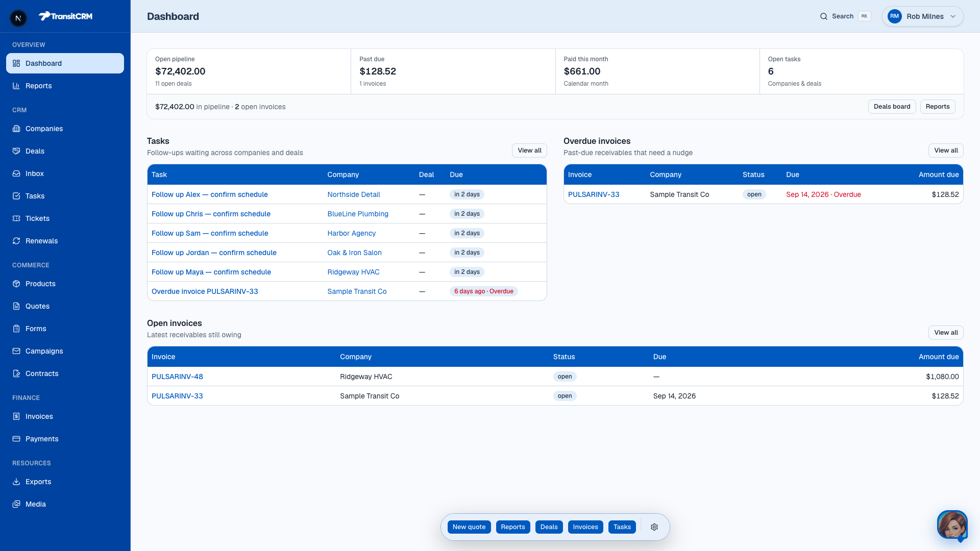This screenshot has height=551, width=980.
Task: Open PULSARINV-48 in Open invoices
Action: coord(177,377)
